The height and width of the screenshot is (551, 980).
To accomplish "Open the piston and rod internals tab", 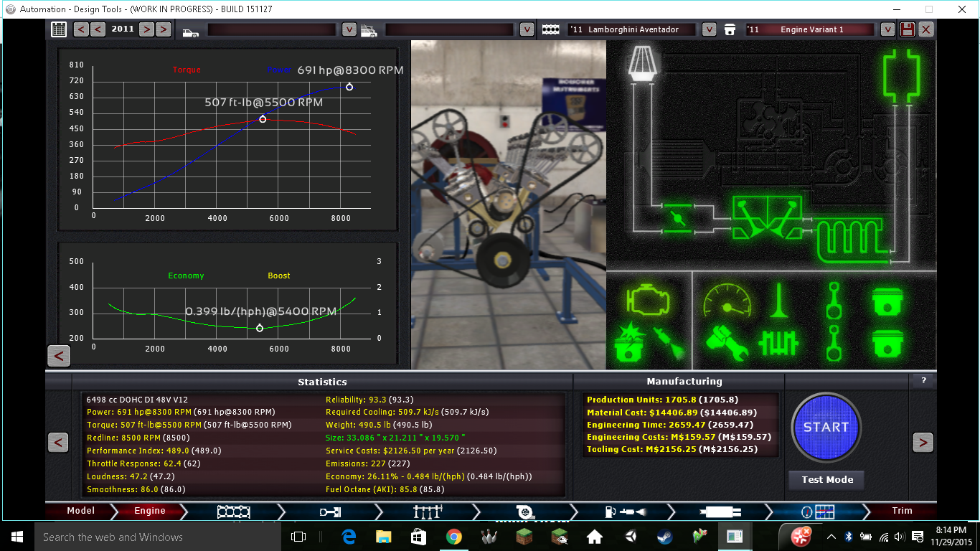I will click(x=331, y=512).
